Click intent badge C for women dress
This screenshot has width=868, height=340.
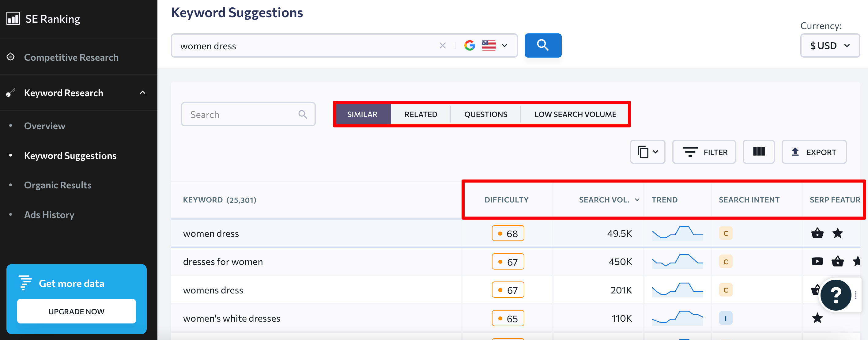point(726,233)
